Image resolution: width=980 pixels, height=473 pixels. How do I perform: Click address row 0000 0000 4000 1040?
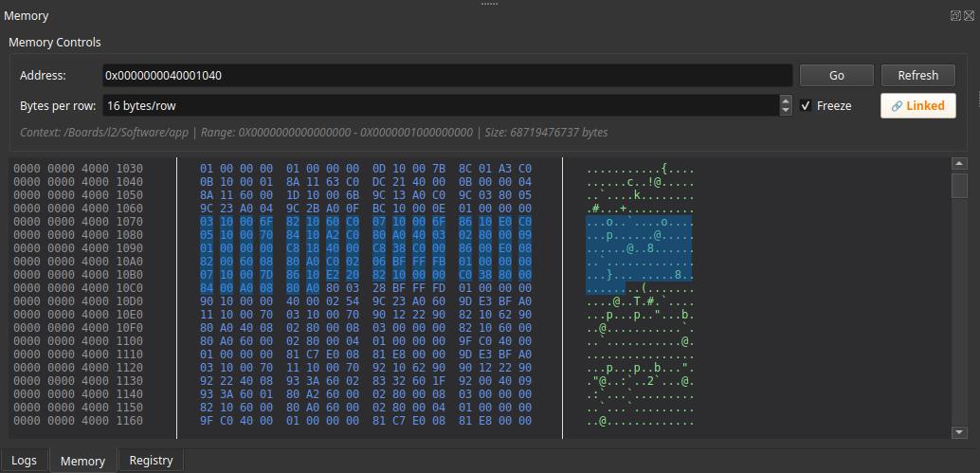coord(79,181)
